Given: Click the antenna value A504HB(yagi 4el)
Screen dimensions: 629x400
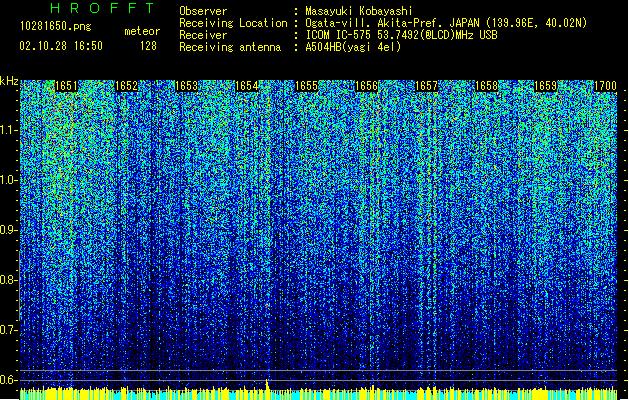Looking at the screenshot, I should click(353, 47).
